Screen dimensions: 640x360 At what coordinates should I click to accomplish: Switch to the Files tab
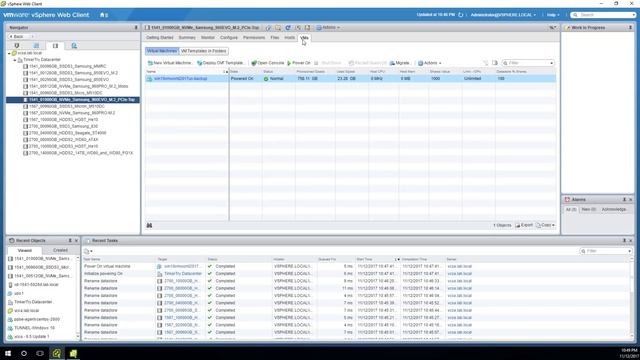coord(275,38)
